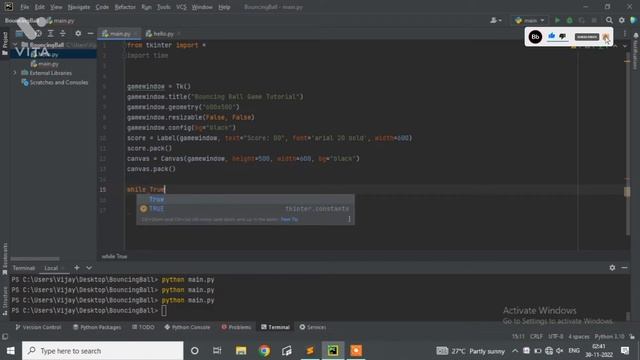Open the VCS menu

click(x=181, y=7)
